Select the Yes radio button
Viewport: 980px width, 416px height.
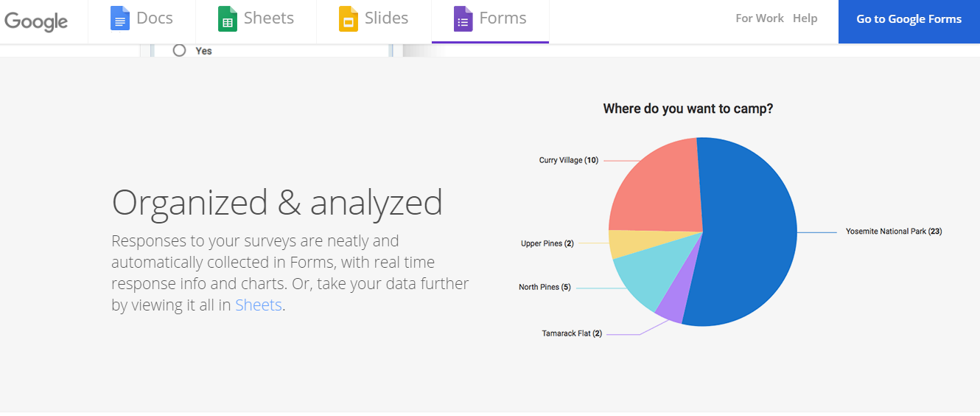tap(179, 50)
